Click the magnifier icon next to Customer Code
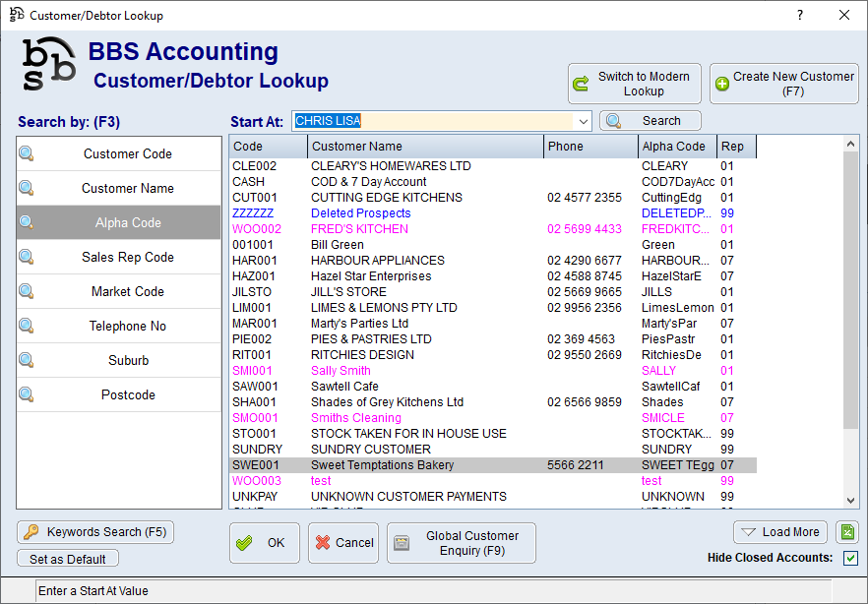This screenshot has width=868, height=604. pos(27,153)
